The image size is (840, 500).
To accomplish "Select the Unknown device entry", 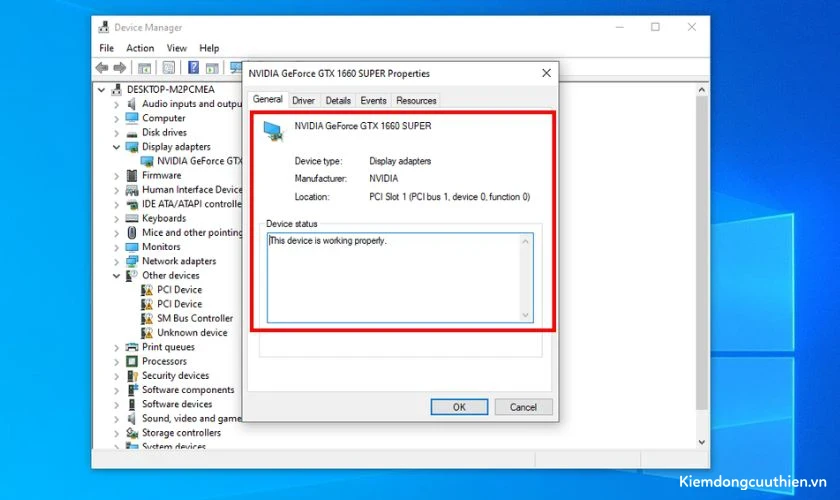I will coord(192,333).
